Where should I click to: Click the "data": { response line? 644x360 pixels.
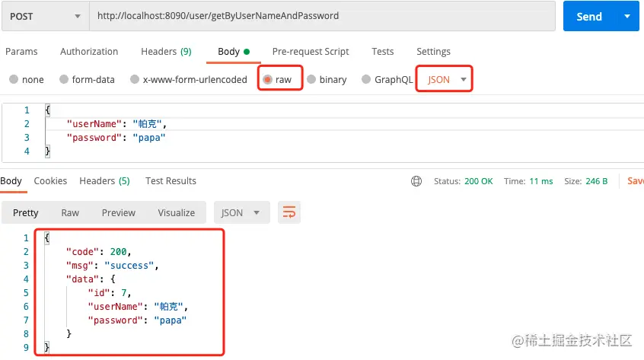(x=91, y=279)
